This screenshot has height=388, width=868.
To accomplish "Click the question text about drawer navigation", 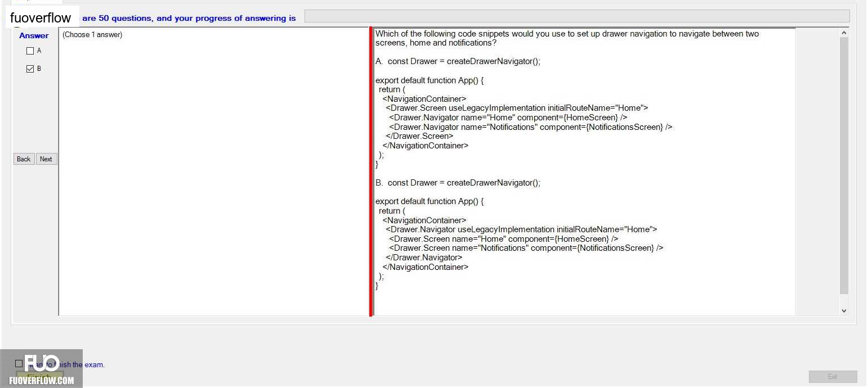I will (x=567, y=38).
